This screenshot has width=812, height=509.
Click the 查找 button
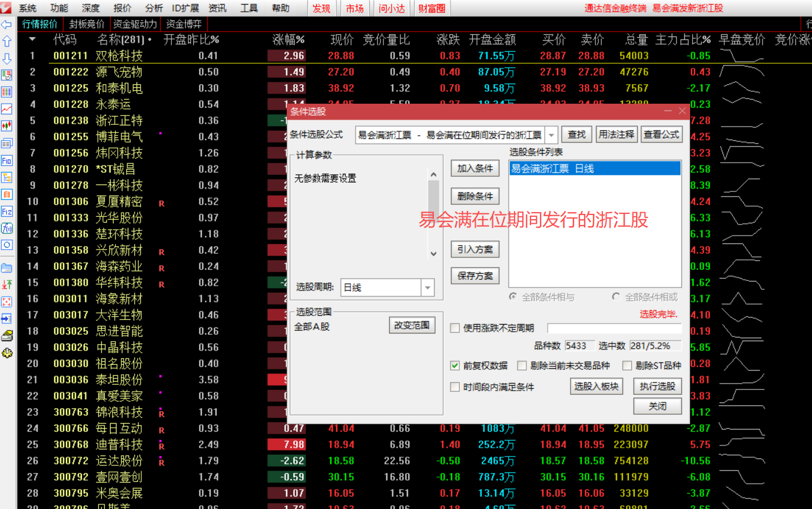tap(576, 134)
